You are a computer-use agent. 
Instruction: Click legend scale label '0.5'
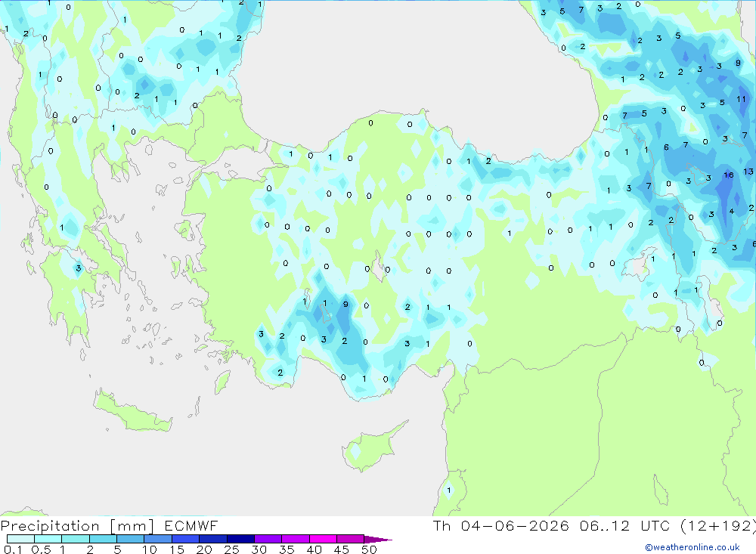41,549
